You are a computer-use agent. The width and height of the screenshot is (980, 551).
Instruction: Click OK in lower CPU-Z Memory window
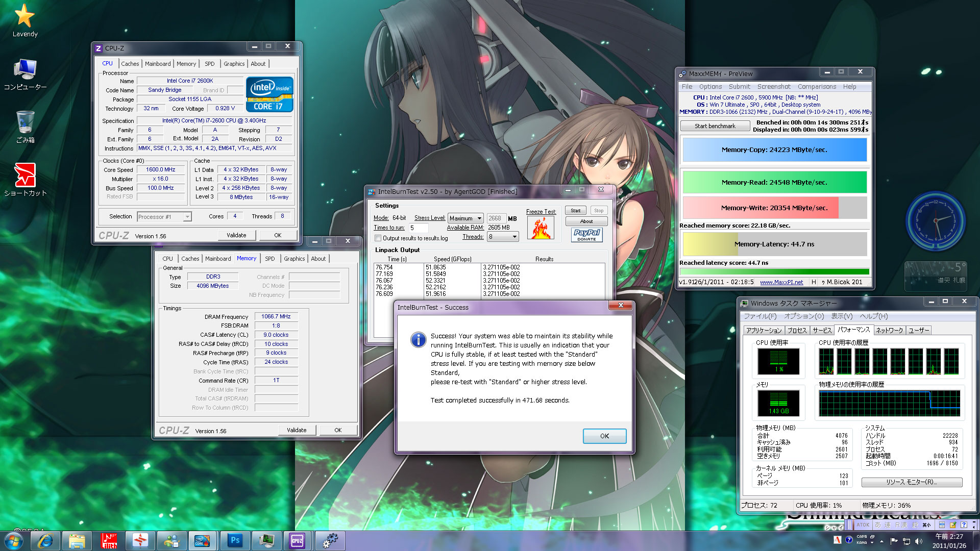click(338, 430)
